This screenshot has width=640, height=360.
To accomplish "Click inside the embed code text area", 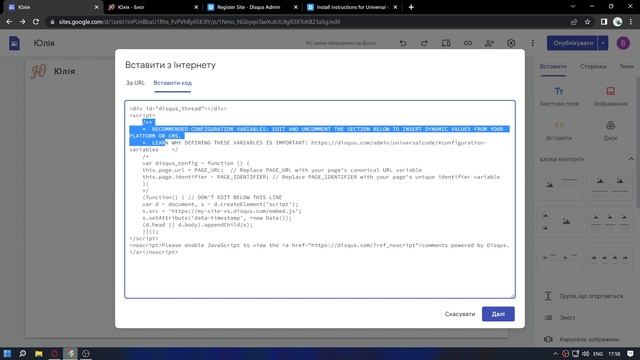I will tap(320, 199).
